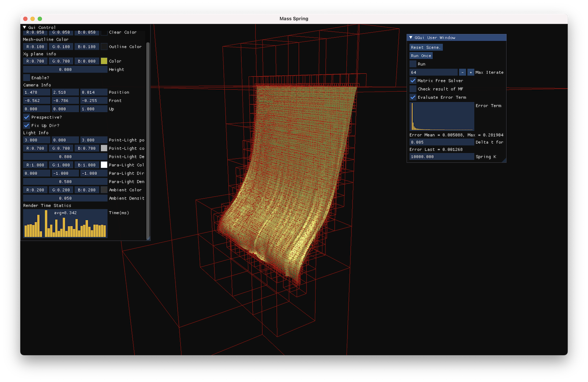Open the yellow Xy plane Color swatch
The image size is (588, 382).
[104, 61]
